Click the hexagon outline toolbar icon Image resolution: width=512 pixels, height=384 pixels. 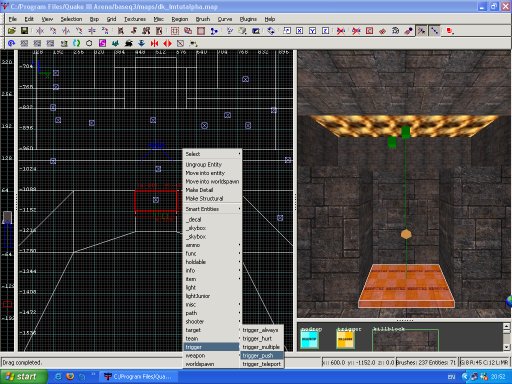coord(89,43)
